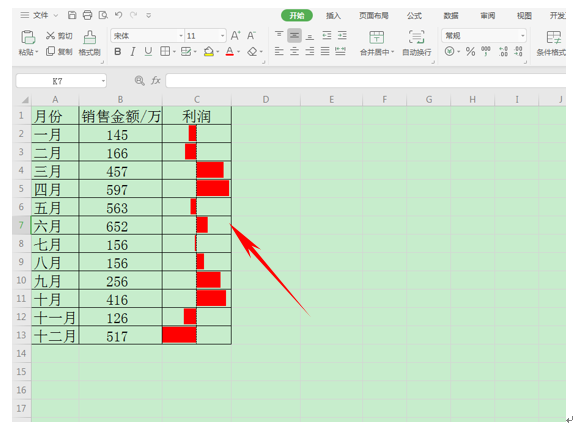573x429 pixels.
Task: Click the Conditional Formatting (条件格式) icon
Action: click(x=554, y=37)
